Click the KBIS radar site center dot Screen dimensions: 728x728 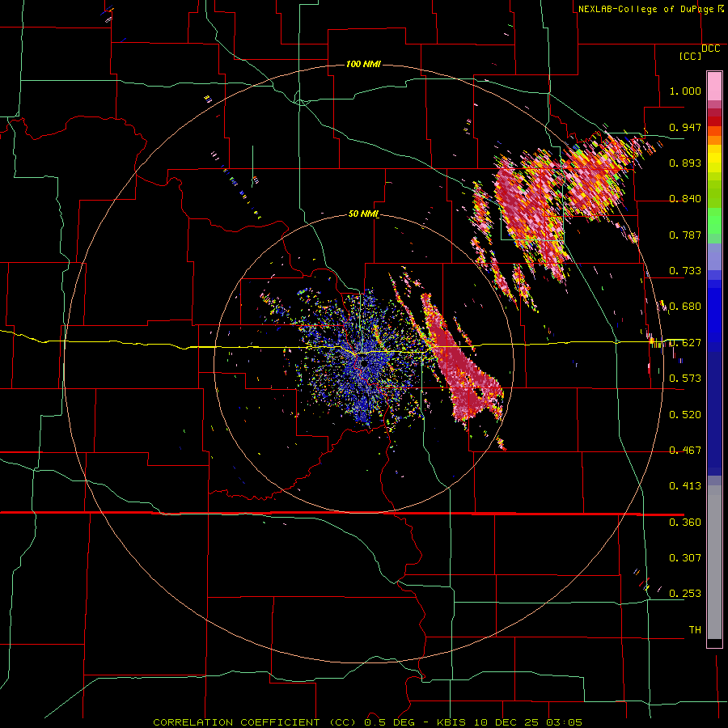click(x=365, y=362)
